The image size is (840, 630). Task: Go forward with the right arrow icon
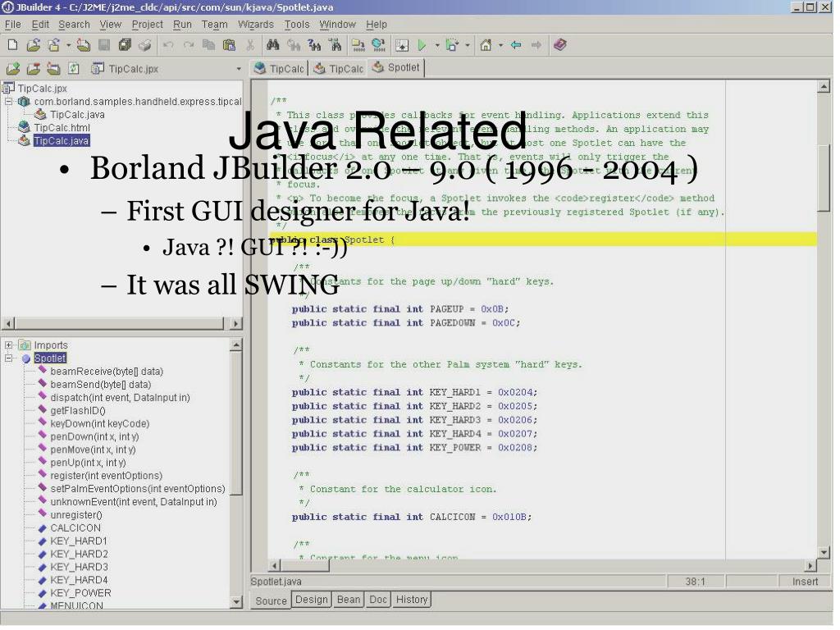coord(536,46)
